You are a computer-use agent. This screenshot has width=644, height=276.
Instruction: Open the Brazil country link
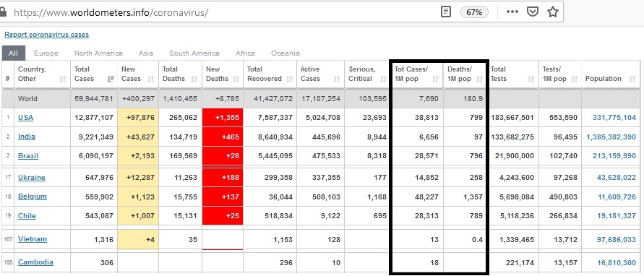[28, 155]
